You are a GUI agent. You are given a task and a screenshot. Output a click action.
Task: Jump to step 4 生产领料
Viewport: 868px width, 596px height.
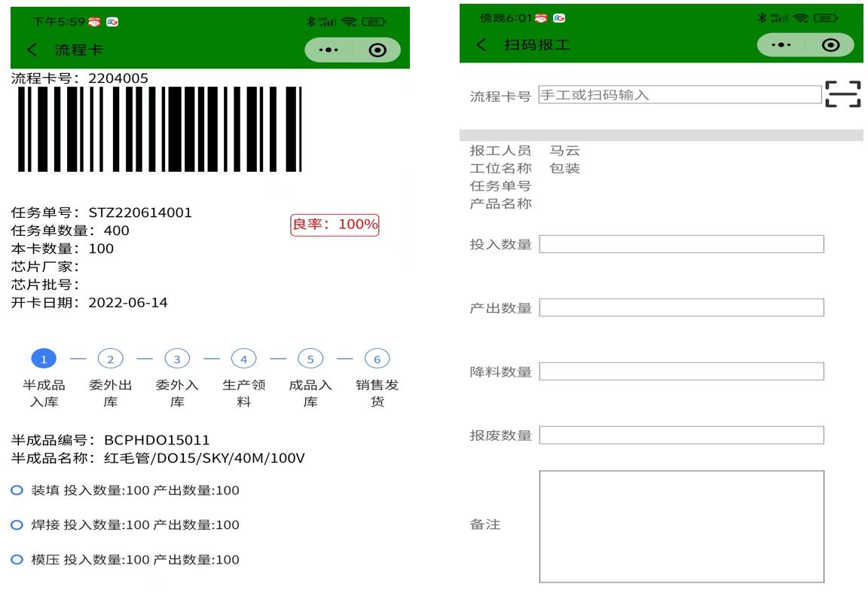tap(243, 359)
